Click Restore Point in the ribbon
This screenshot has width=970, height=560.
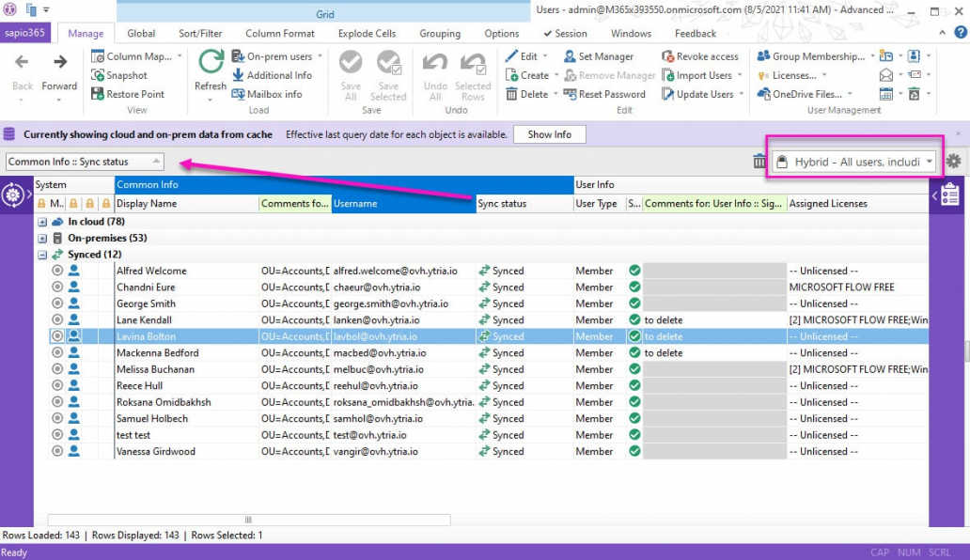point(128,94)
